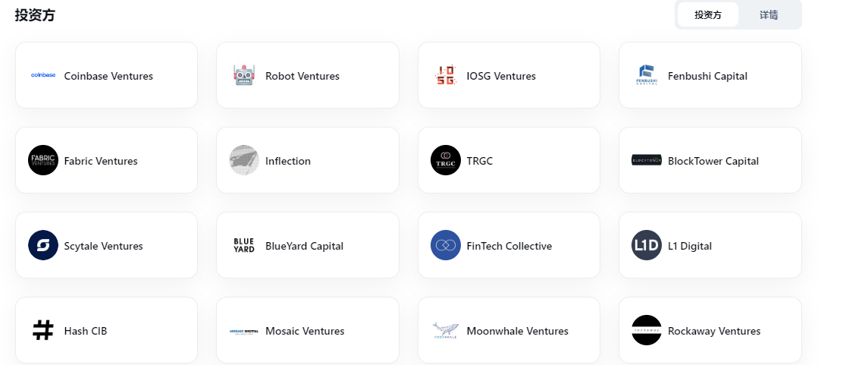Click the L1 Digital logo icon

pos(647,245)
